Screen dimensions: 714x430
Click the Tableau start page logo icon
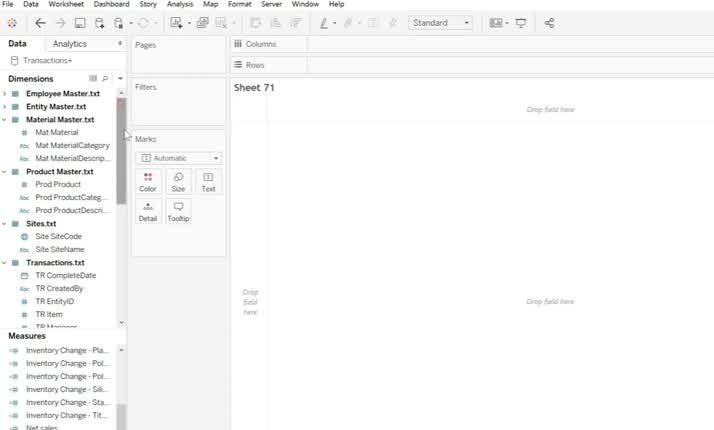coord(12,23)
